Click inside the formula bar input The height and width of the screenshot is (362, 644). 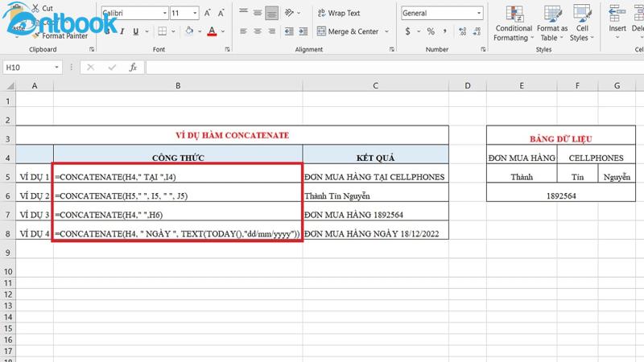point(394,68)
